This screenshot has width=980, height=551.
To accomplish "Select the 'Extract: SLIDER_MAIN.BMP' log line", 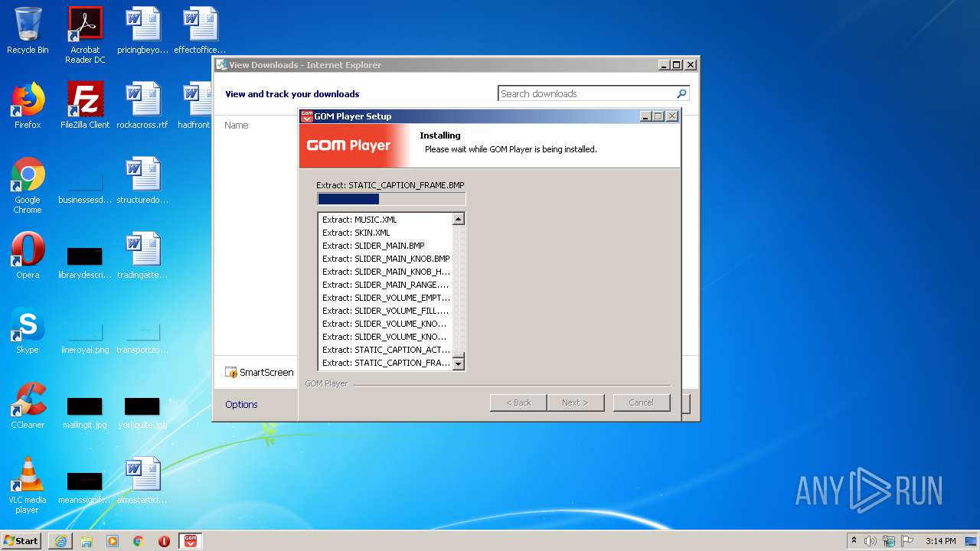I will [374, 246].
